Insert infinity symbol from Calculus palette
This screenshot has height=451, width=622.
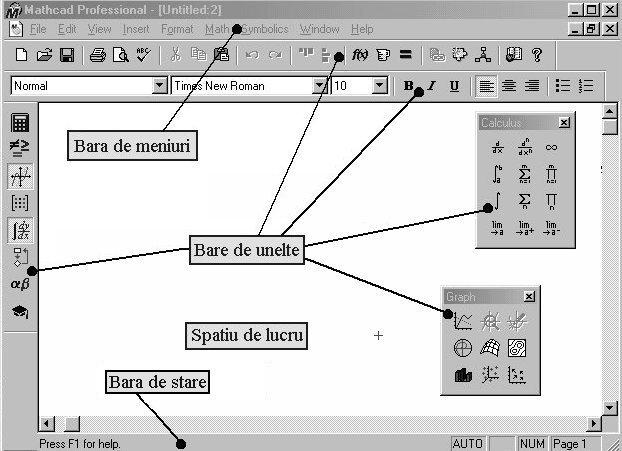551,148
